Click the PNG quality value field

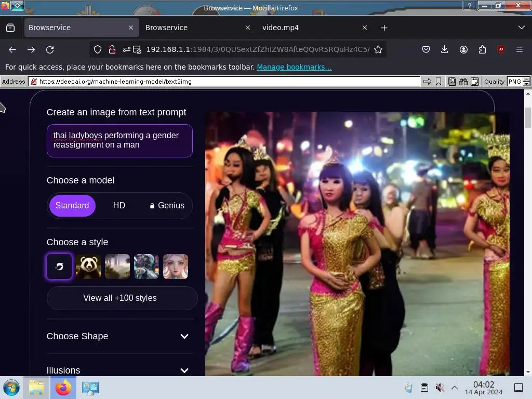[x=515, y=82]
